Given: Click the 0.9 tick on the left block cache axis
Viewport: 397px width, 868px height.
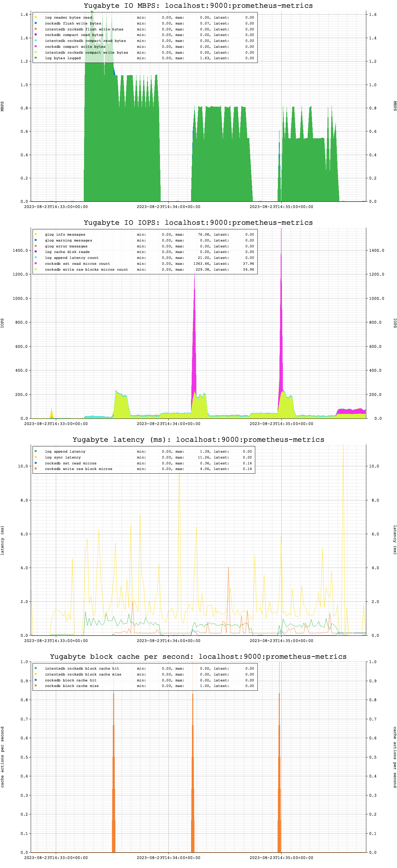Looking at the screenshot, I should pyautogui.click(x=24, y=681).
